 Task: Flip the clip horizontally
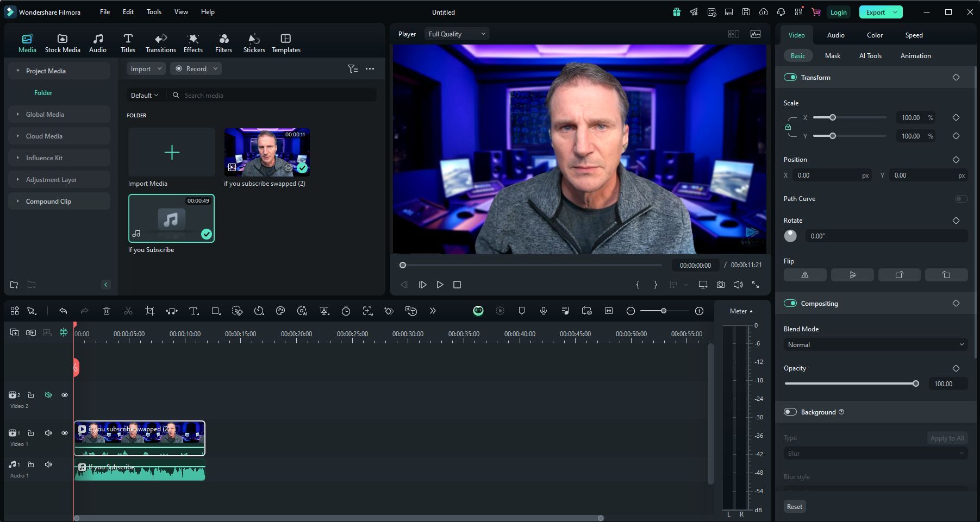805,275
